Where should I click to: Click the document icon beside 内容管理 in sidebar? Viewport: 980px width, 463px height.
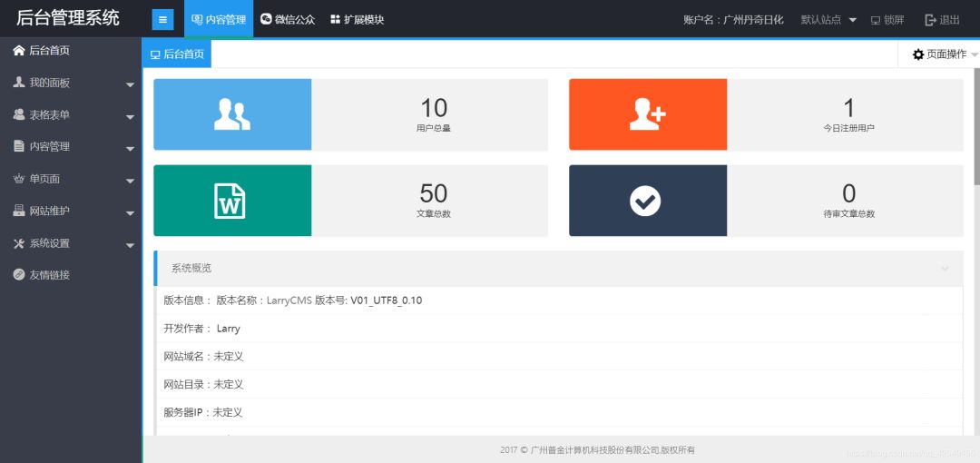[19, 146]
